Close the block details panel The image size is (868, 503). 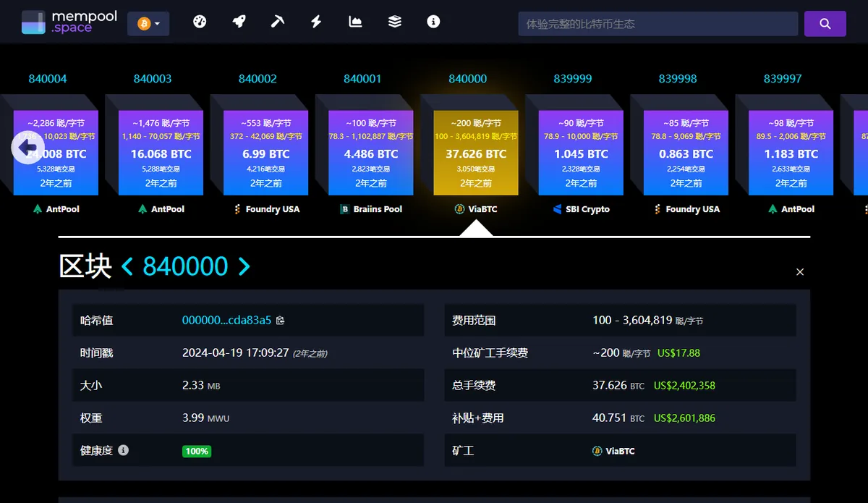point(800,272)
